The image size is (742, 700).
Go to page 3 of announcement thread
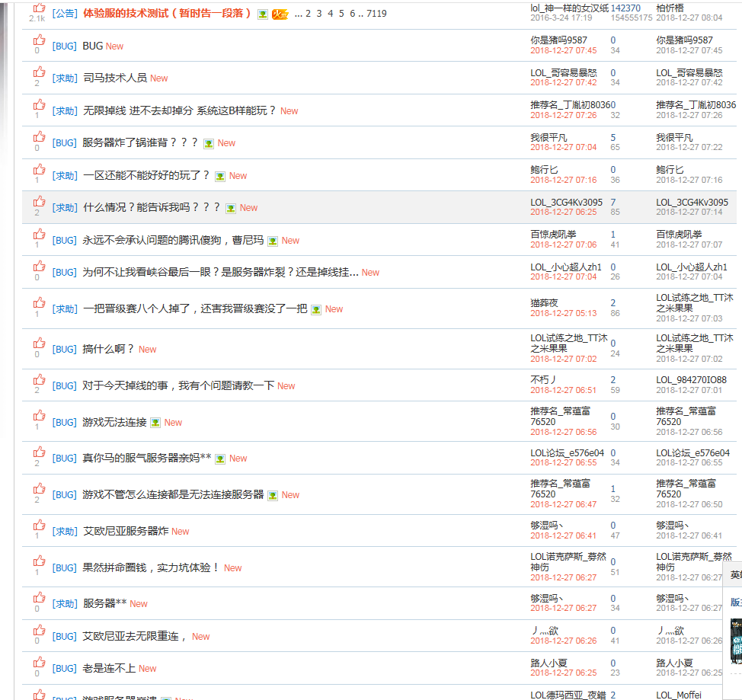click(x=319, y=14)
